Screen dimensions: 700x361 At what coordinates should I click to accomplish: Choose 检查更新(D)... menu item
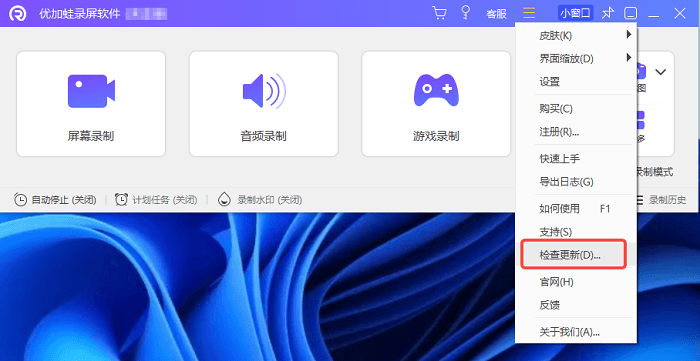pos(576,255)
